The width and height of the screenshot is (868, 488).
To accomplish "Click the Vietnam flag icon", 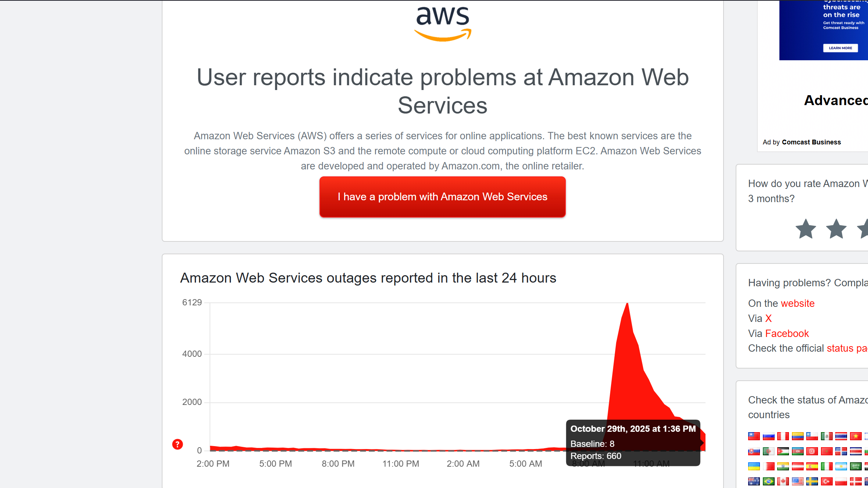I will (856, 436).
